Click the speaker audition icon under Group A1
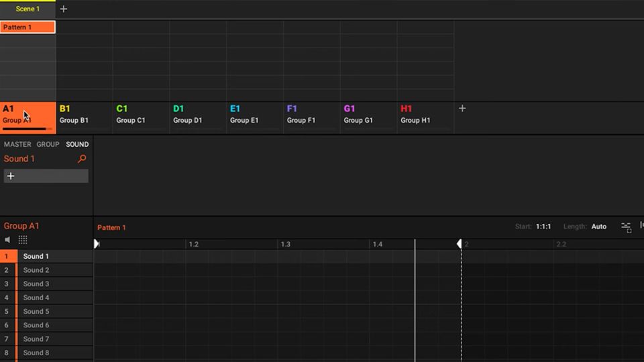 8,240
